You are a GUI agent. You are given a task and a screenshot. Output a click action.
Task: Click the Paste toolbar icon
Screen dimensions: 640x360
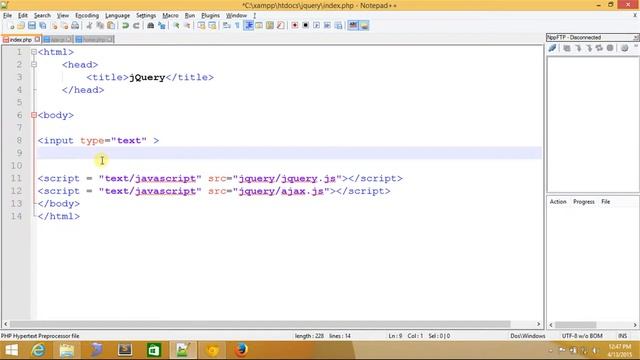point(111,26)
